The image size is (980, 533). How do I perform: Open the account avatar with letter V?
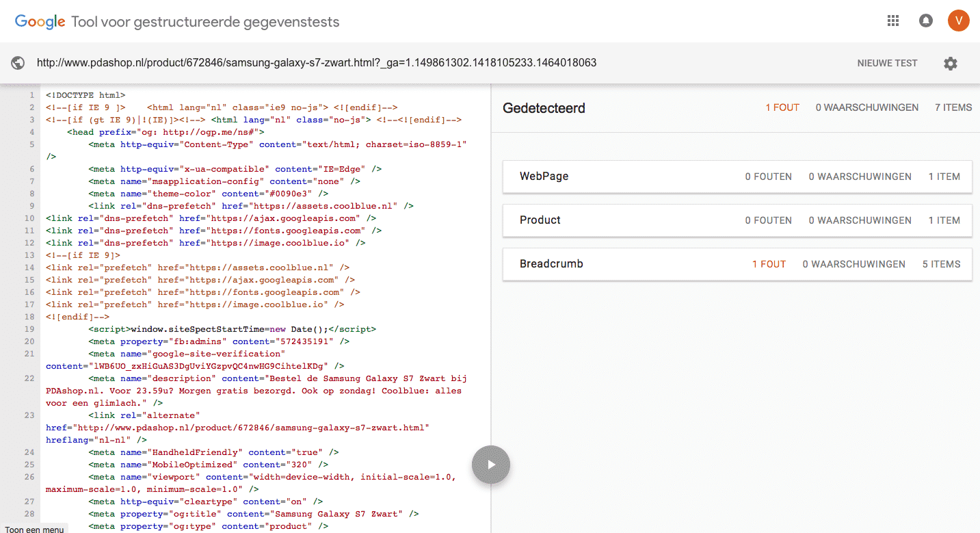(x=959, y=21)
